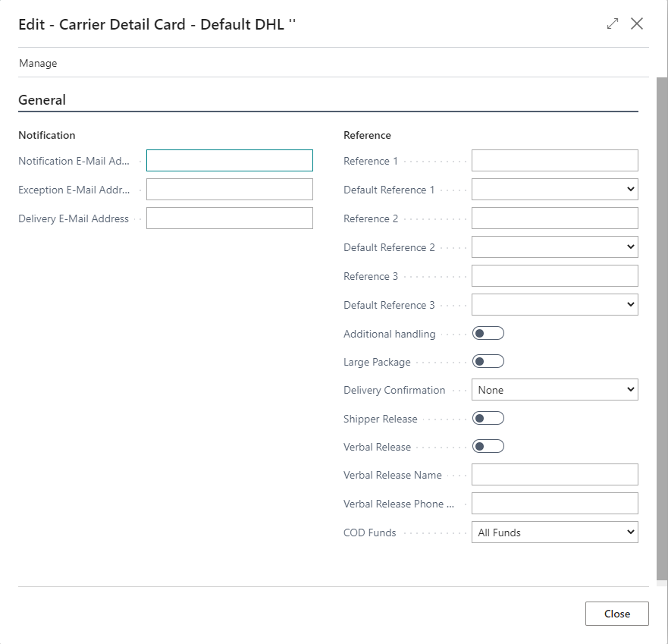Toggle the Additional handling switch
The height and width of the screenshot is (644, 668).
[x=488, y=334]
